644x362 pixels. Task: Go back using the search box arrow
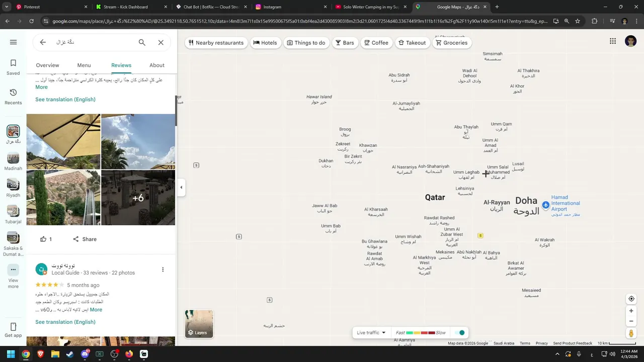click(x=43, y=42)
